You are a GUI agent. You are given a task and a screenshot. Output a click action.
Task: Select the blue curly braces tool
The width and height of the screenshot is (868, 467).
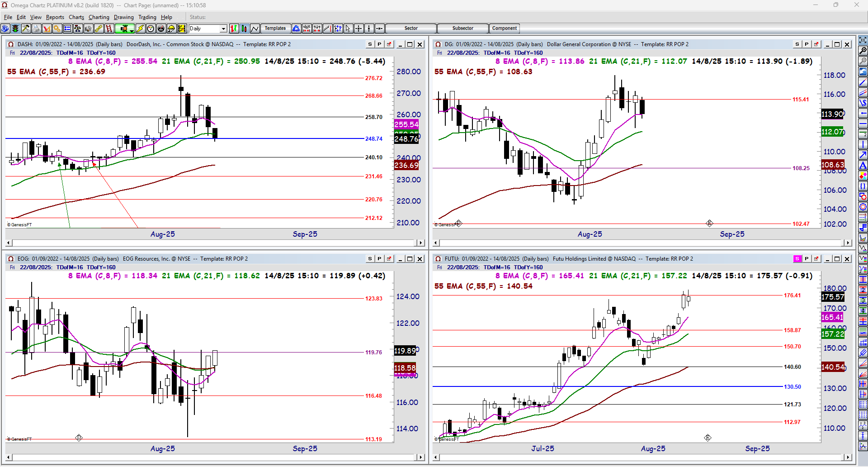[863, 186]
